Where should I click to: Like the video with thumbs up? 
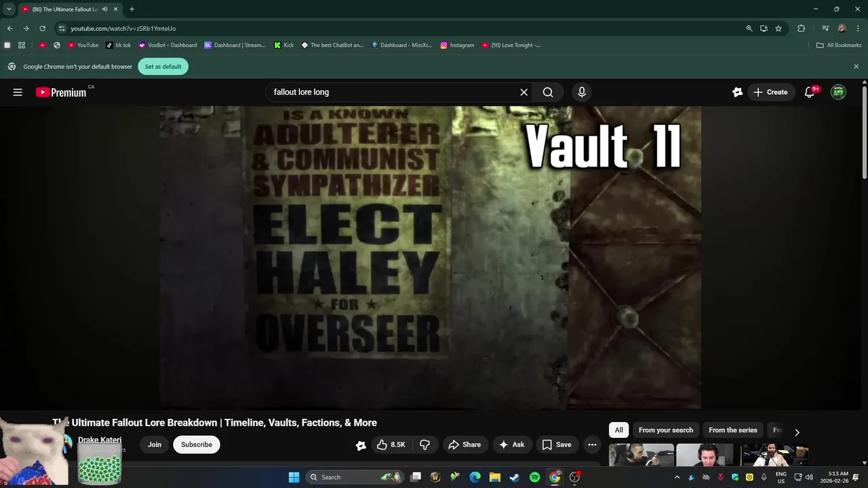[391, 445]
